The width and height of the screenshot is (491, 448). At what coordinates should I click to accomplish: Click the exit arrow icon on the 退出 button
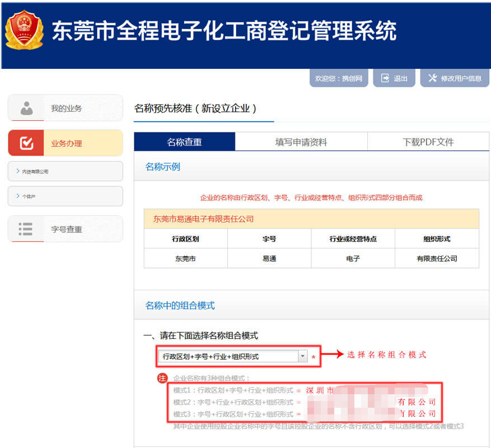tap(385, 78)
